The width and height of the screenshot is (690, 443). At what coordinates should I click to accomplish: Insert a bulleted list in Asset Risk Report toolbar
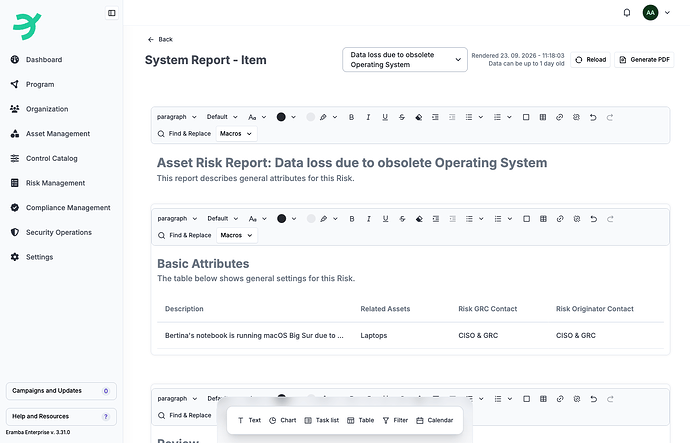coord(469,117)
